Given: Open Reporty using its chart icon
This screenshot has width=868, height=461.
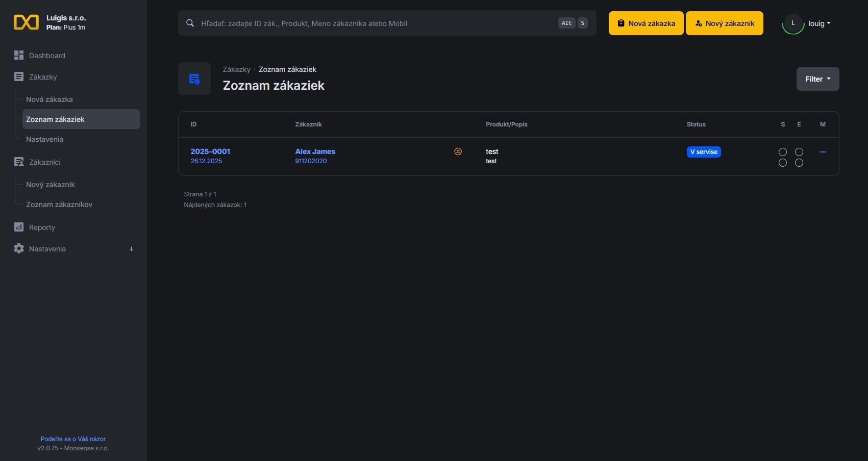Looking at the screenshot, I should (x=19, y=227).
